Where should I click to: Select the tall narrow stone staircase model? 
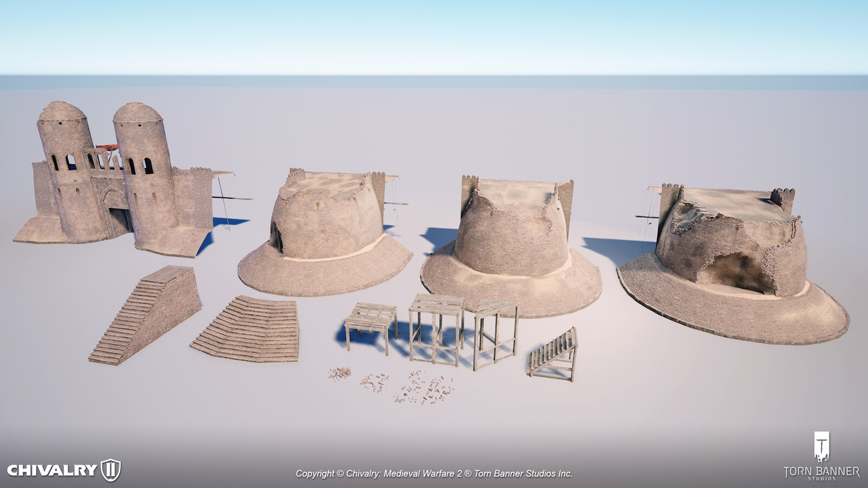145,314
